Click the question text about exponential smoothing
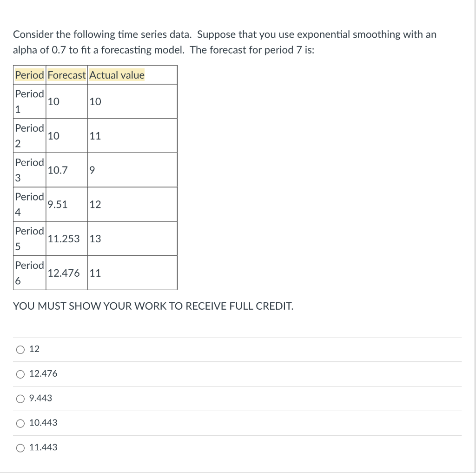476x473 pixels. (x=223, y=42)
